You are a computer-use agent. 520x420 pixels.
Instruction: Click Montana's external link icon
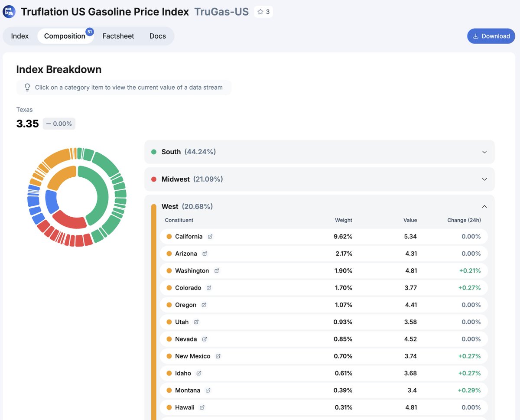click(x=208, y=390)
